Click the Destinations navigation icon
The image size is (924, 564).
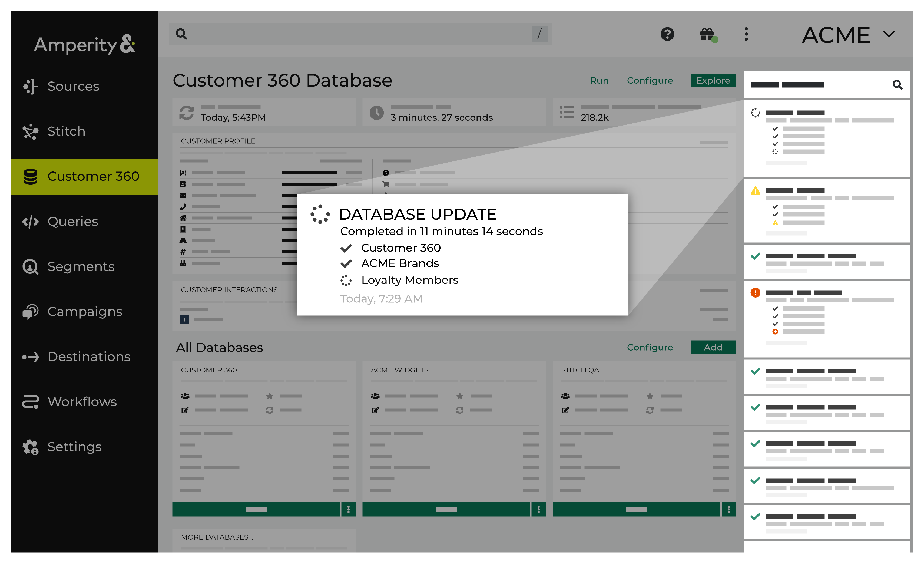[x=32, y=356]
